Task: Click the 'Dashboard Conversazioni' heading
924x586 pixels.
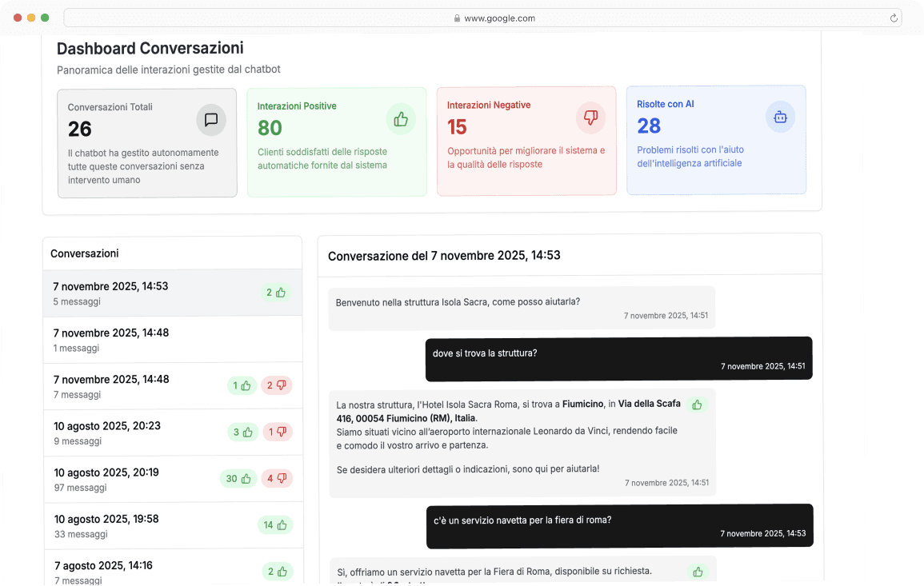Action: click(x=150, y=48)
